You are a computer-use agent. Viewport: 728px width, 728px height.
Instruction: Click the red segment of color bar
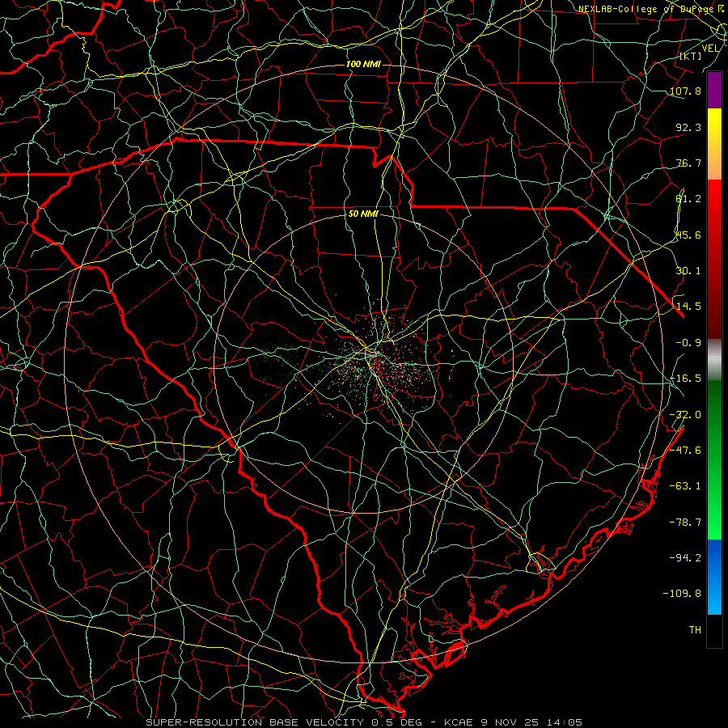pyautogui.click(x=714, y=259)
